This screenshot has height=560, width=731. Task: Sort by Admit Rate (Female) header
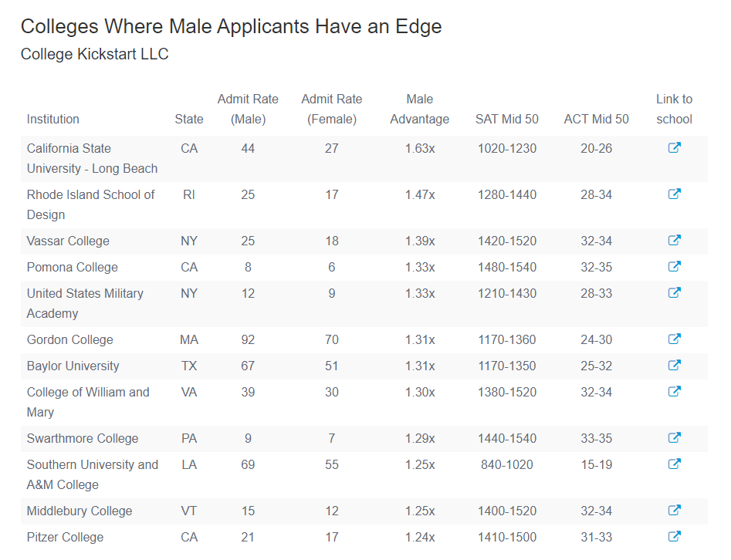point(331,109)
